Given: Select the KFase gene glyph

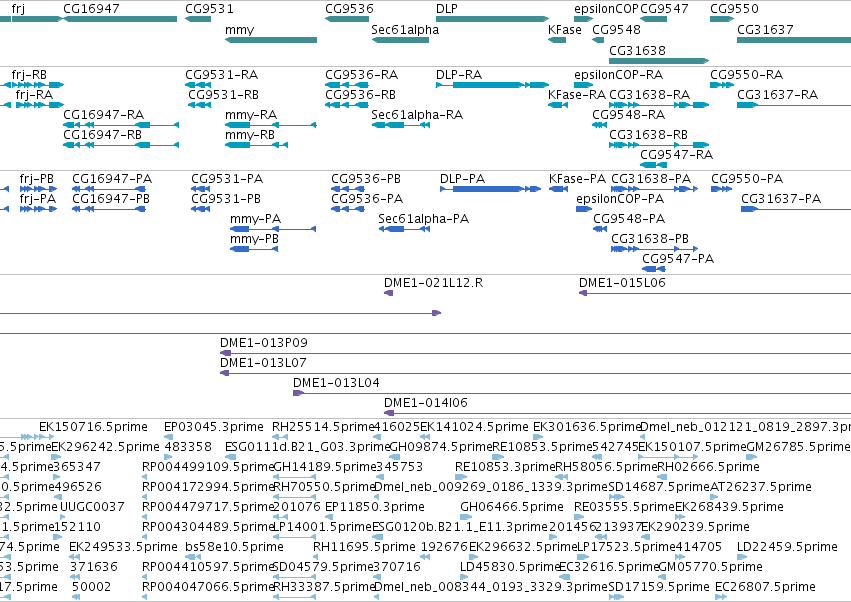Looking at the screenshot, I should [557, 40].
